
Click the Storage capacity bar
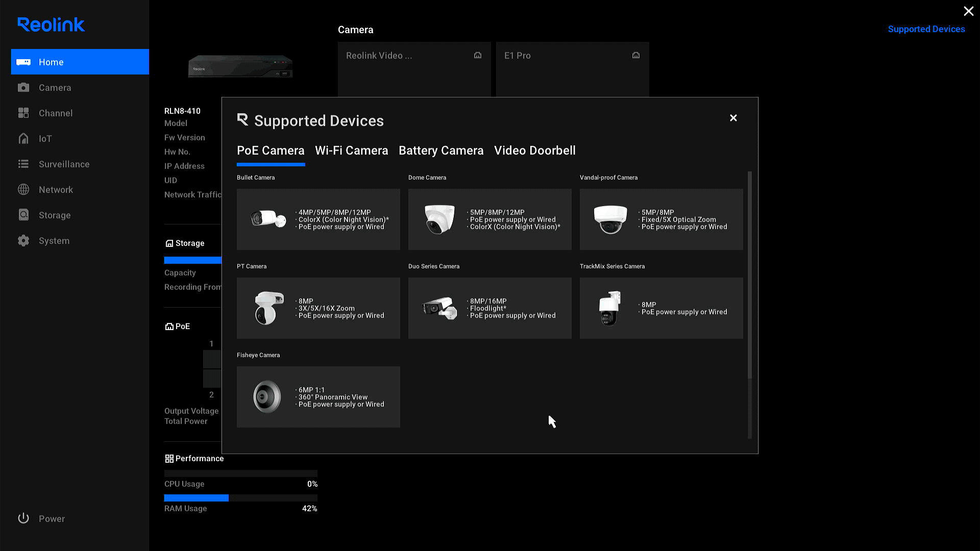point(193,260)
